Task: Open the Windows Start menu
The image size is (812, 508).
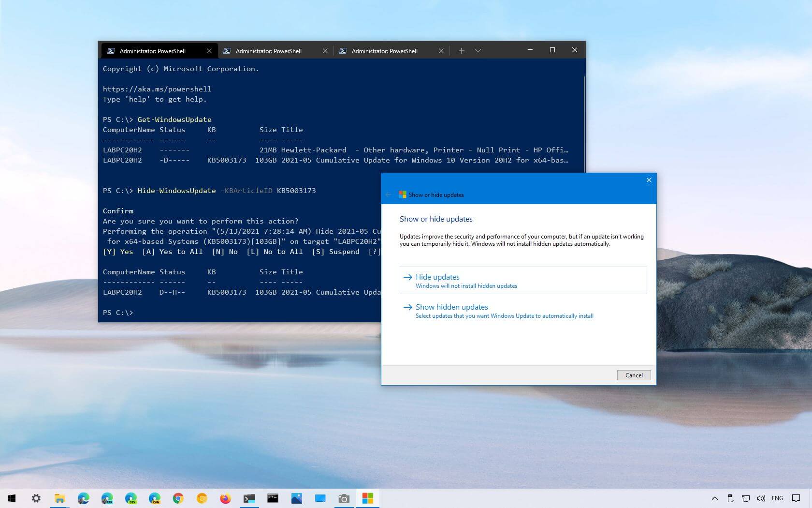Action: (x=12, y=498)
